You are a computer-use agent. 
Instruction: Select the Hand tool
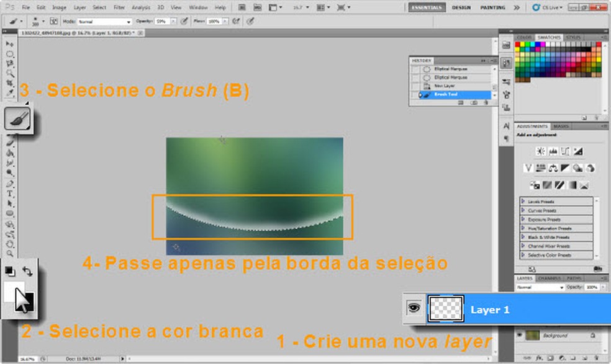point(10,244)
